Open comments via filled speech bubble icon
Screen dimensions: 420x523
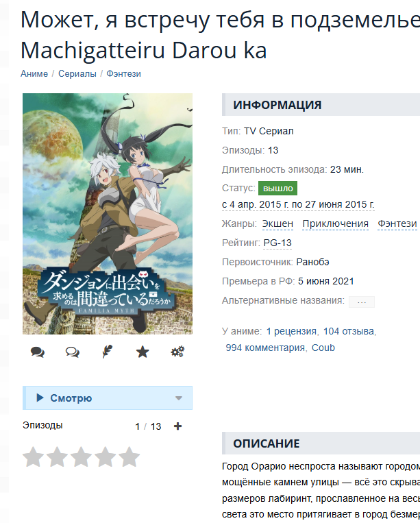(37, 352)
